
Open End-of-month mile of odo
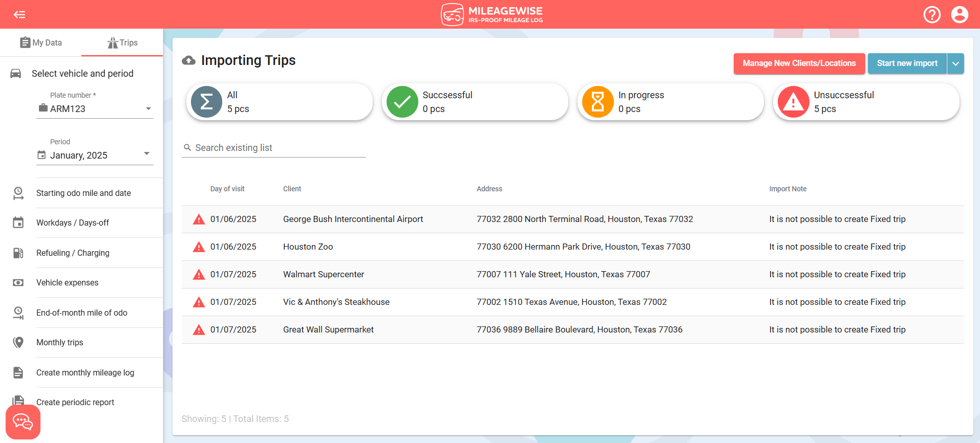[82, 313]
